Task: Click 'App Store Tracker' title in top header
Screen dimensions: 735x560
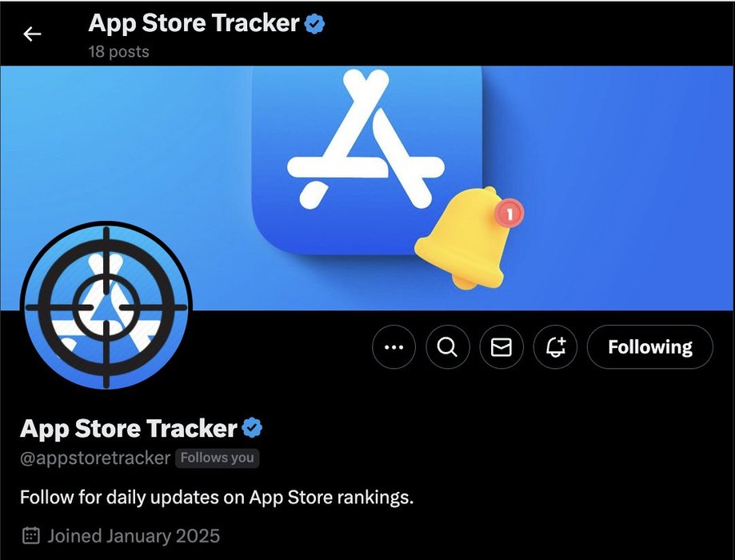Action: coord(194,23)
